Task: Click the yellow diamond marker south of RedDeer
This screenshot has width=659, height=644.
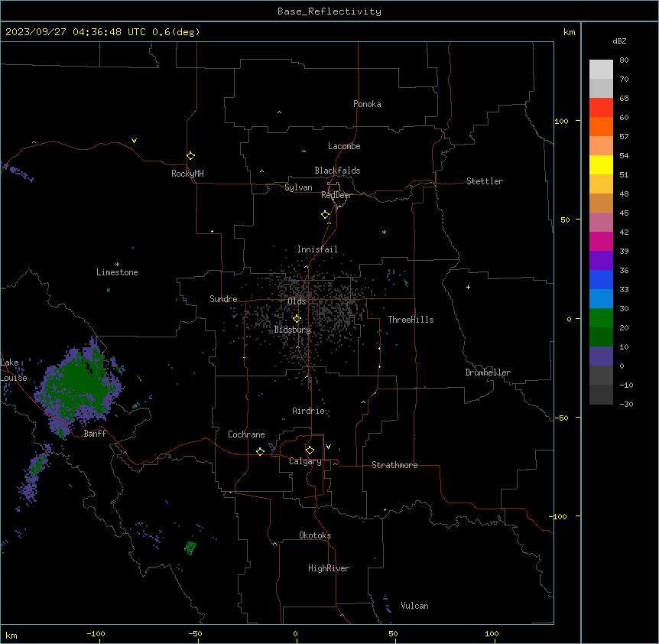Action: (x=326, y=215)
